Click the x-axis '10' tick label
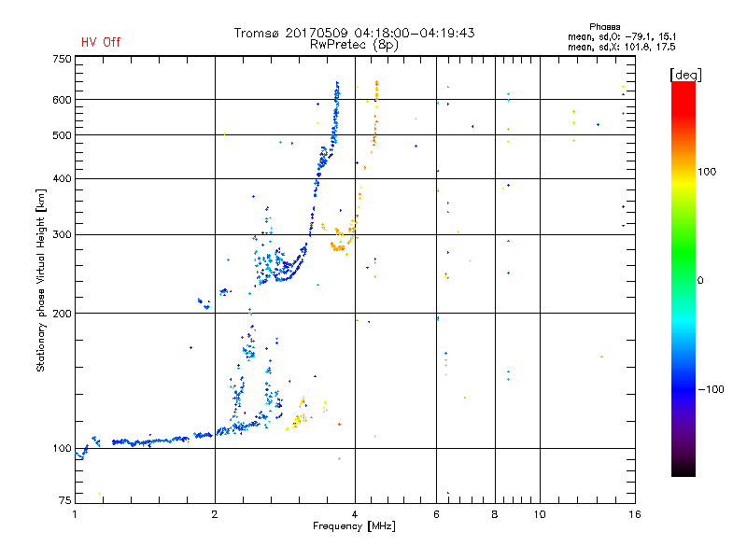The image size is (747, 560). click(540, 514)
